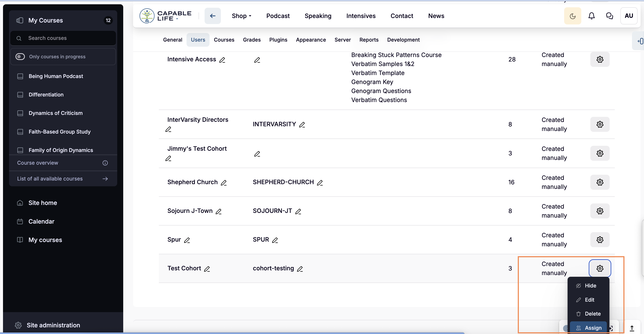This screenshot has height=334, width=644.
Task: Click the back arrow button in header
Action: coord(212,16)
